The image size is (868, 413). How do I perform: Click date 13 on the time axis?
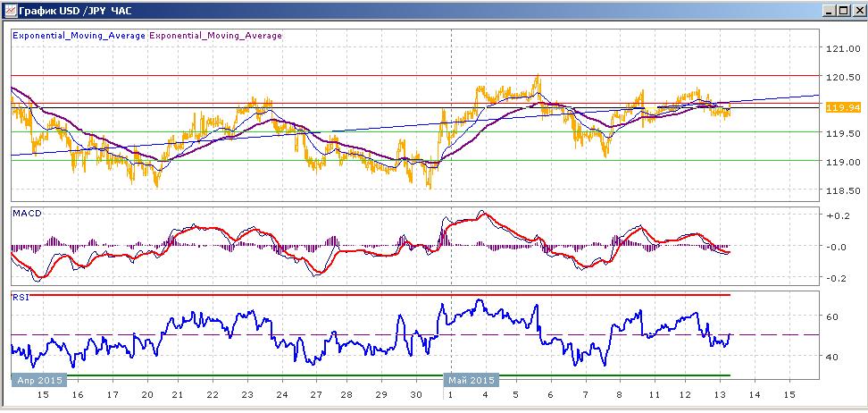tap(720, 395)
